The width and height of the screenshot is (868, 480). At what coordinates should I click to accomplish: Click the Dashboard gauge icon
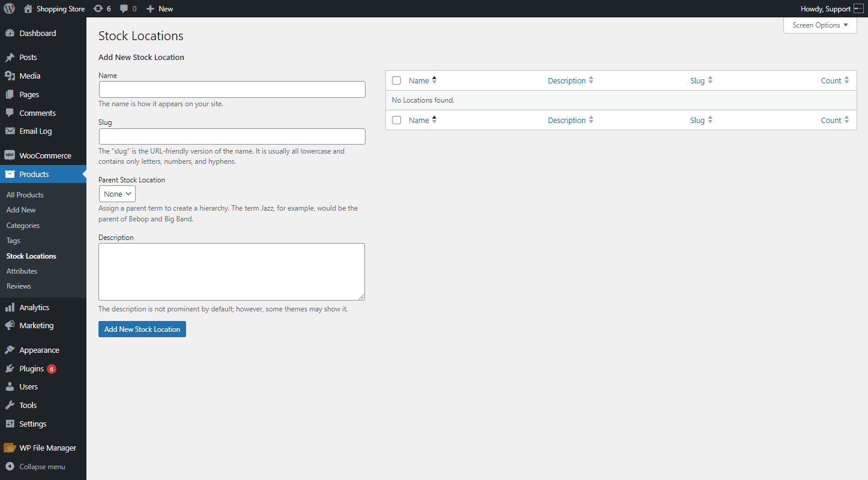[10, 33]
